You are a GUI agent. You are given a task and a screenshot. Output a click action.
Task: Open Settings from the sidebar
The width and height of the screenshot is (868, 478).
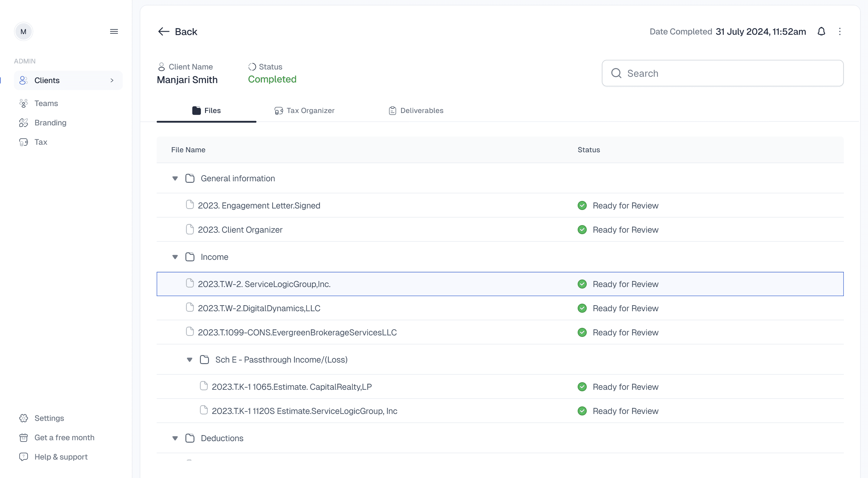49,418
